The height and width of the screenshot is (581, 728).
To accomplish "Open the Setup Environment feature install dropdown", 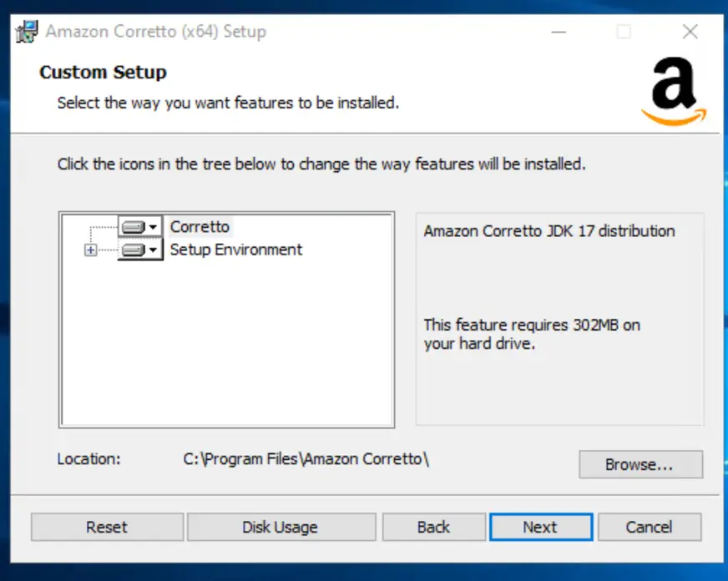I will coord(140,250).
